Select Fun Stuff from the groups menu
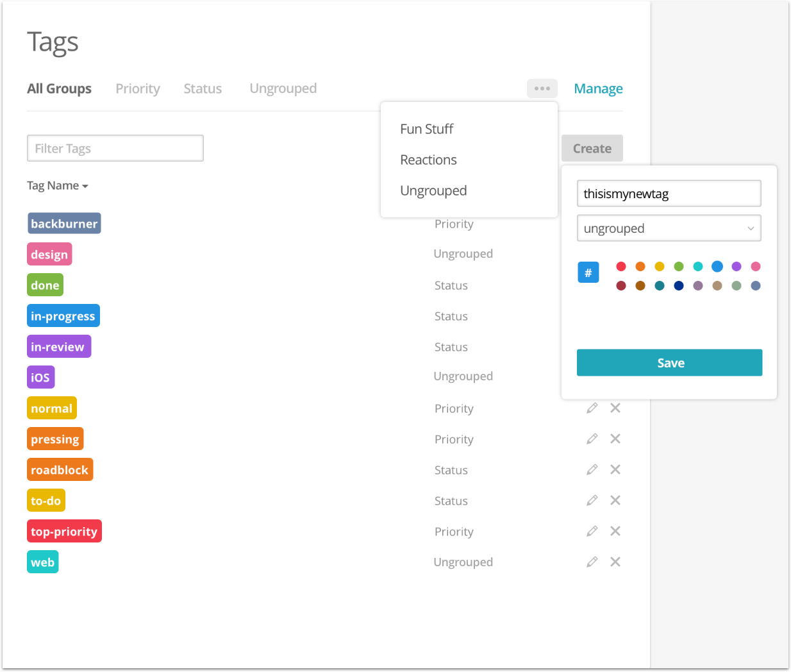Image resolution: width=791 pixels, height=672 pixels. [x=426, y=129]
